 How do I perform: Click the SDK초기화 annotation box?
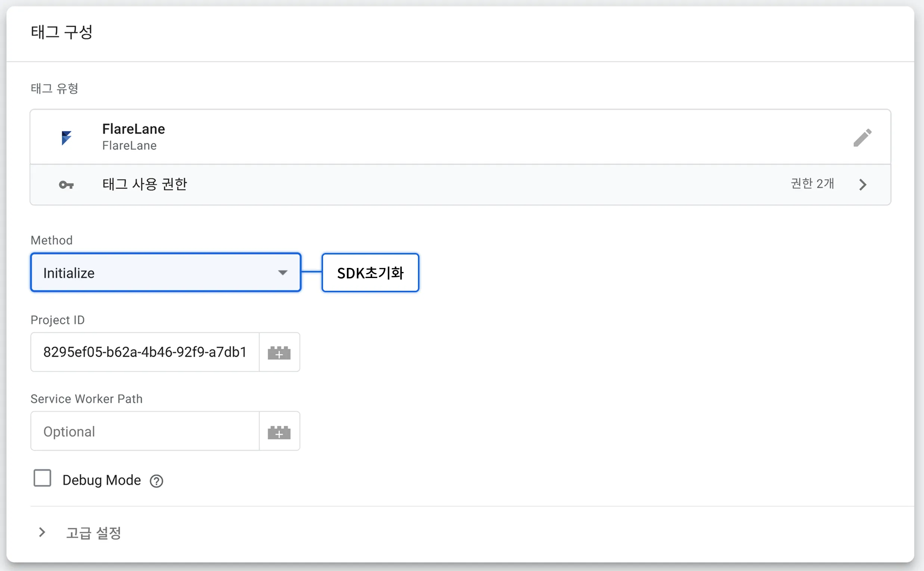point(370,273)
